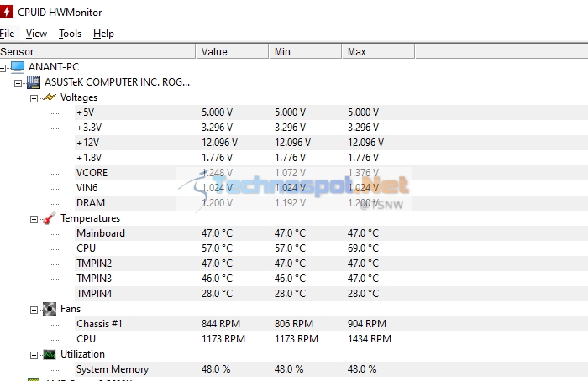
Task: Click the TMPIN3 47.0 °C max value
Action: pos(363,279)
